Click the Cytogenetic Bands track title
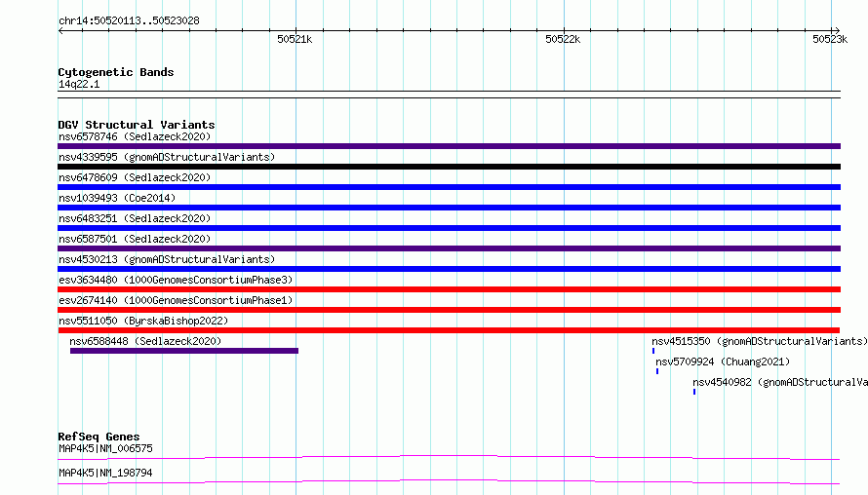Image resolution: width=868 pixels, height=495 pixels. 116,72
